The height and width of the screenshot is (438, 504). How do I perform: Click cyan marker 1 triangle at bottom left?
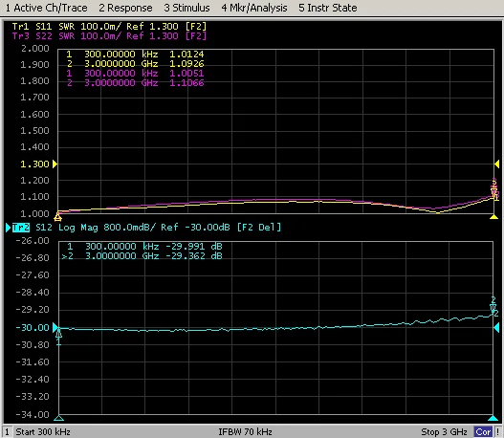59,418
